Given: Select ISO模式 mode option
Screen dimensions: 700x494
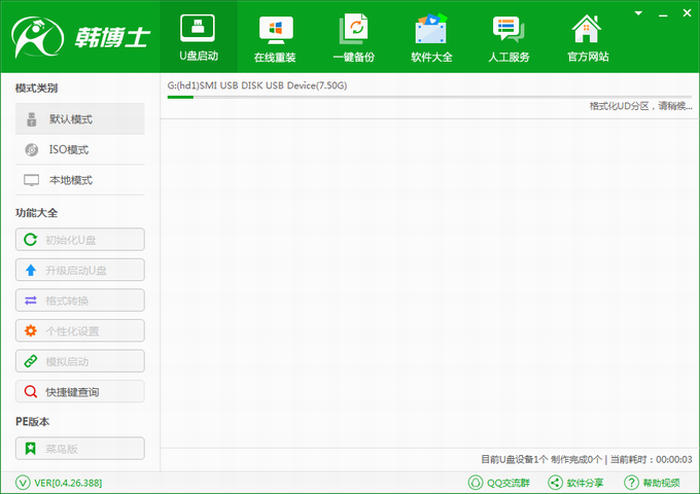Looking at the screenshot, I should click(x=80, y=150).
